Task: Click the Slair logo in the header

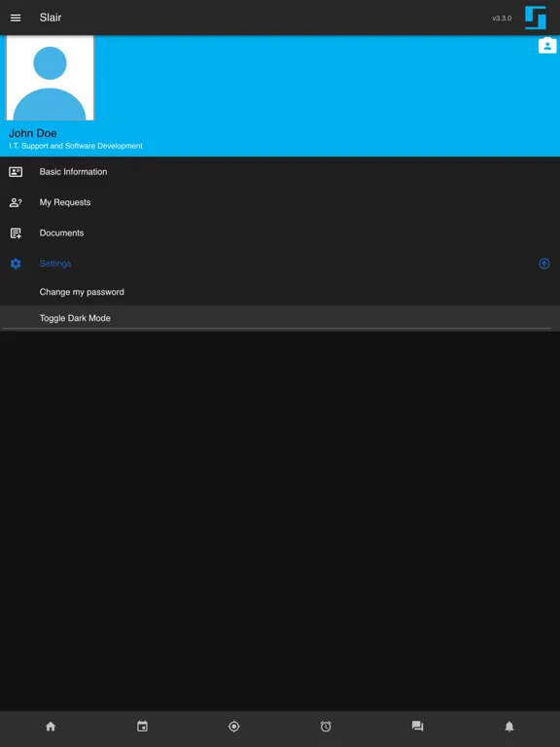Action: [x=536, y=18]
